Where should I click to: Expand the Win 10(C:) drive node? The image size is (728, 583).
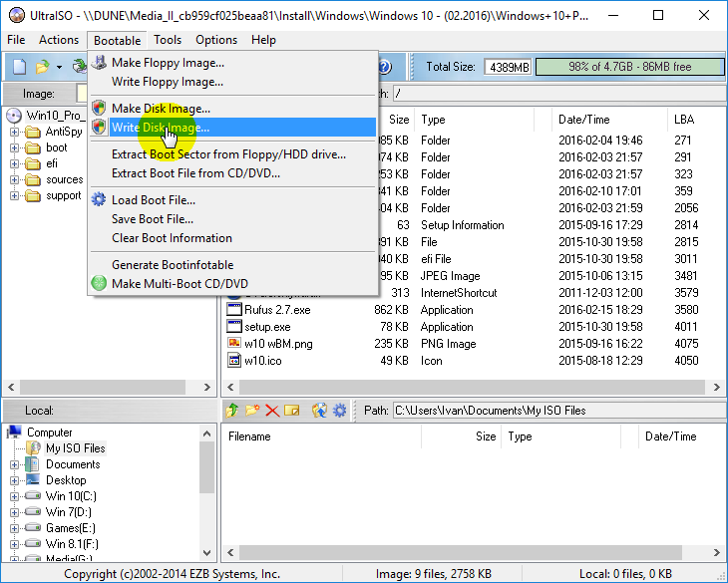coord(14,496)
